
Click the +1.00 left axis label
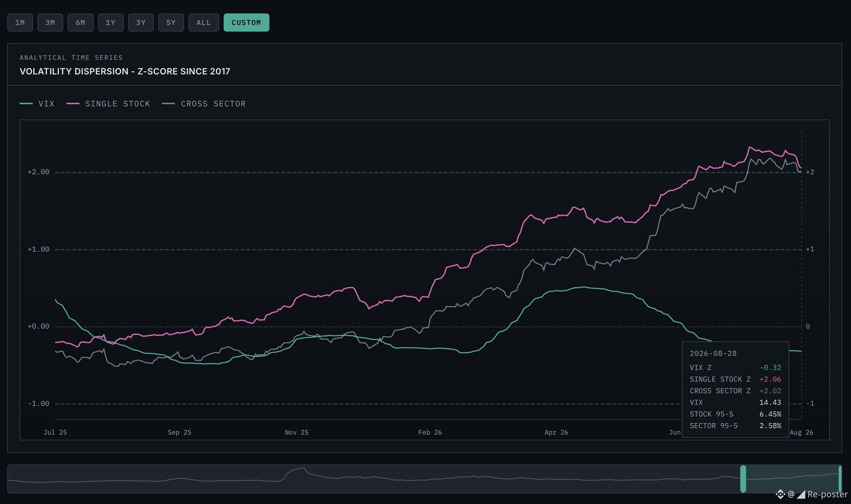pos(38,249)
